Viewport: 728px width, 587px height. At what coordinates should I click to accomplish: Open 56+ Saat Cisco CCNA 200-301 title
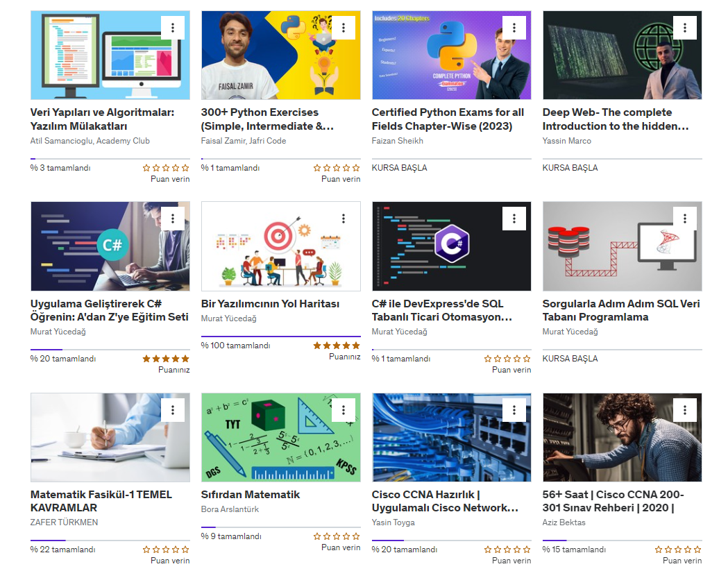point(613,501)
